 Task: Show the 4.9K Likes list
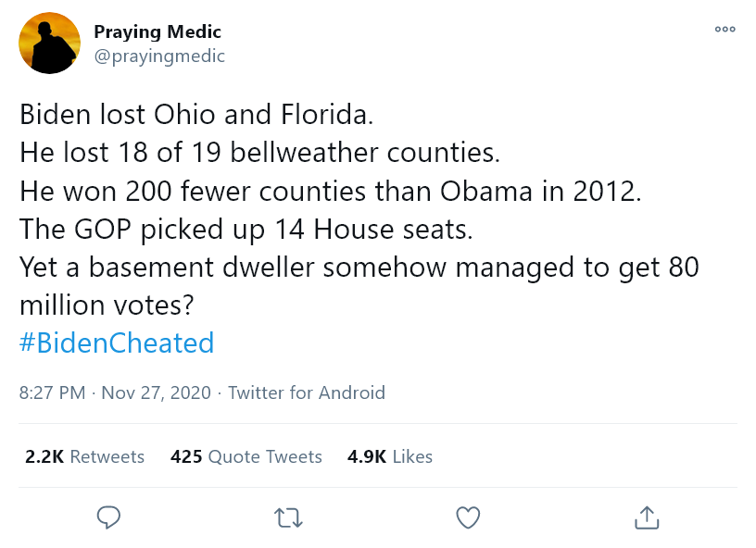pyautogui.click(x=390, y=456)
